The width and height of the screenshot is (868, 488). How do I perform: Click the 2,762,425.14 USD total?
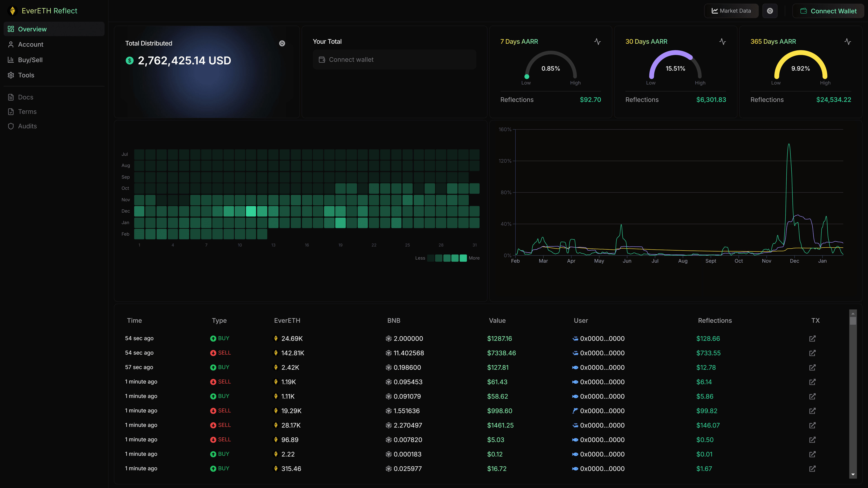pyautogui.click(x=184, y=61)
